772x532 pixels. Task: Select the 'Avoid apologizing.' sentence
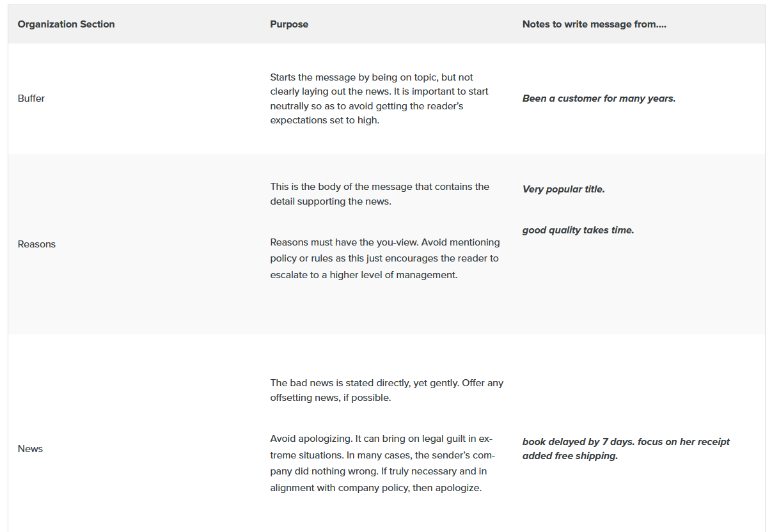pos(311,439)
